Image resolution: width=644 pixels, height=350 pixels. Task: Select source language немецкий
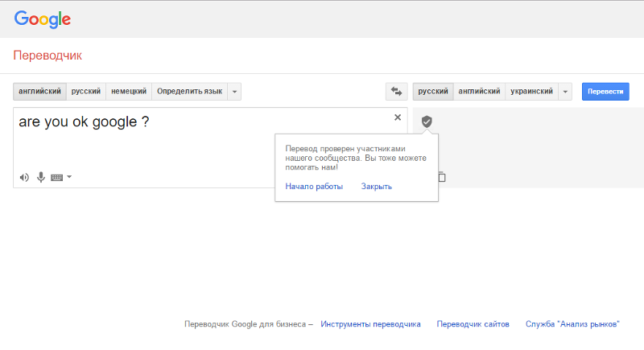point(129,92)
